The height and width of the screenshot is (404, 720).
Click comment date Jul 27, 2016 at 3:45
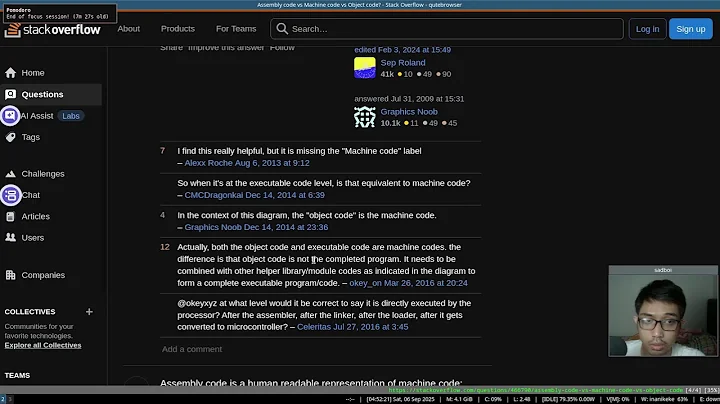pos(371,327)
